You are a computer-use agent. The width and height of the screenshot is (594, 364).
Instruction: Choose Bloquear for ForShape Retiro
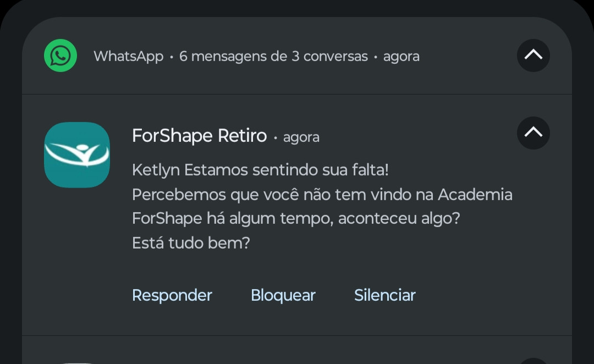tap(283, 295)
